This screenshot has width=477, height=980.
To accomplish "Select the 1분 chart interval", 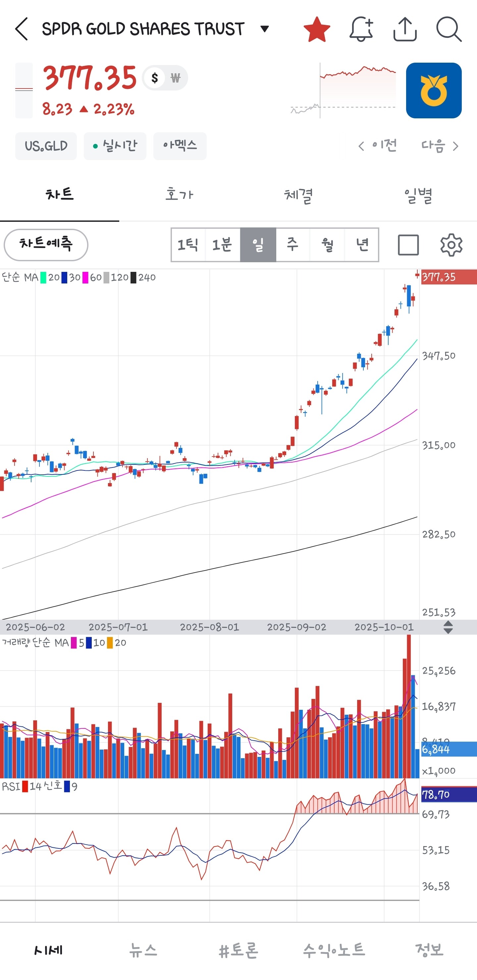I will (223, 245).
